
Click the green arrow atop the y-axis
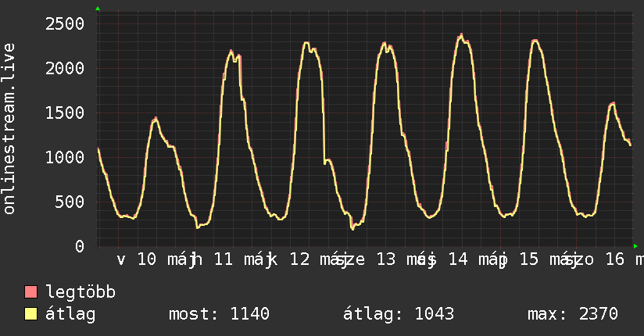(98, 9)
